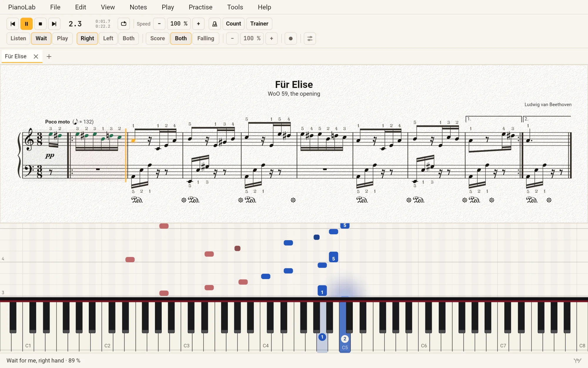Open the Tools menu
Screen dimensions: 588x368
(x=235, y=7)
